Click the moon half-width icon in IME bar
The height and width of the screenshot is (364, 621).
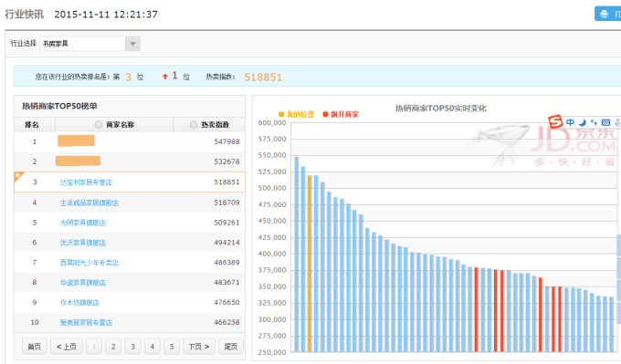coord(583,122)
